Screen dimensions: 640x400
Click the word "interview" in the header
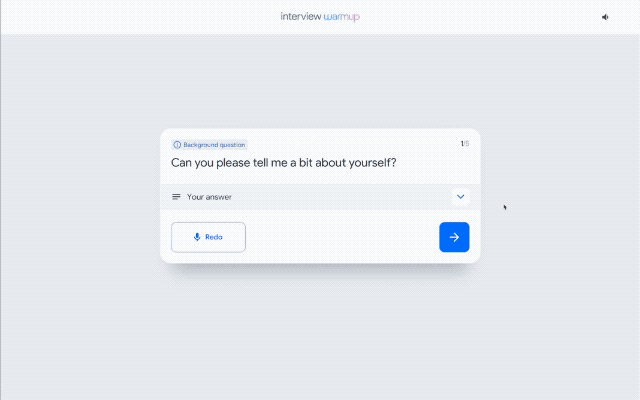301,17
